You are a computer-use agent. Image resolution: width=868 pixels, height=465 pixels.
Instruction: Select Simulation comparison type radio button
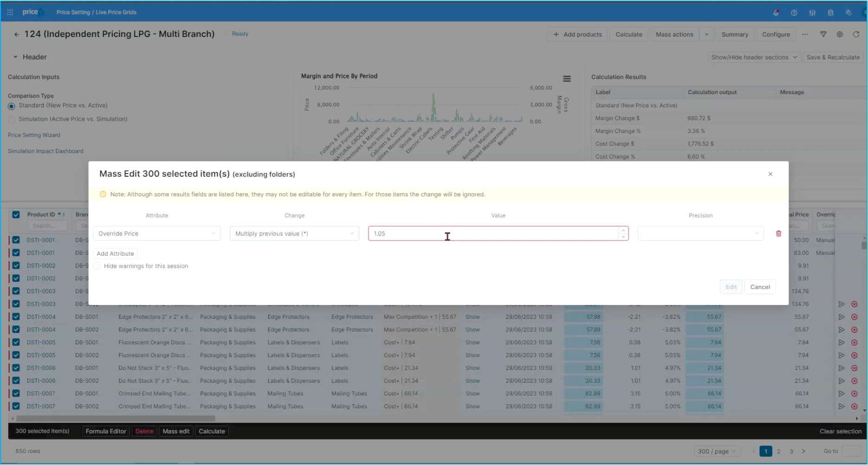12,120
